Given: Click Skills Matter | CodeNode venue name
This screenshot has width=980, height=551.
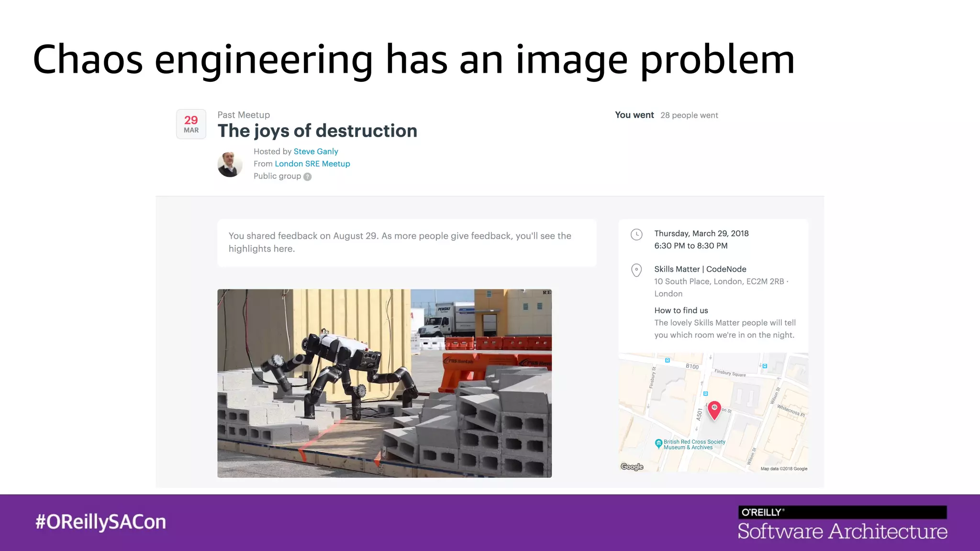Looking at the screenshot, I should tap(700, 269).
